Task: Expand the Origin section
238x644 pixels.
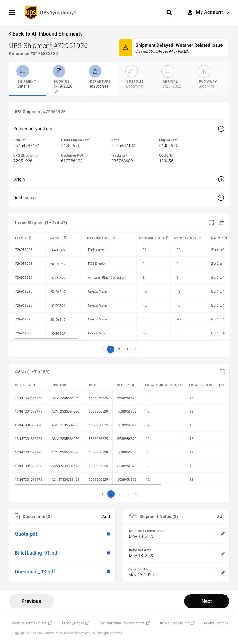Action: pyautogui.click(x=221, y=179)
